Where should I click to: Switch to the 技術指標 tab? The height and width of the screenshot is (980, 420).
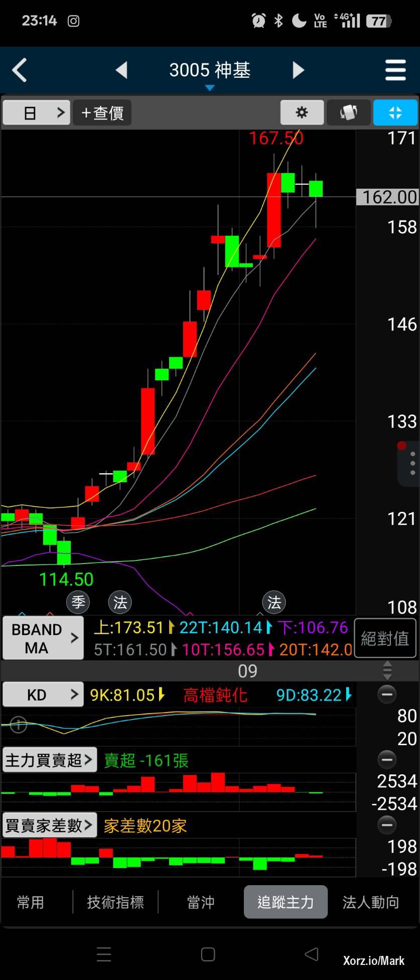(115, 902)
